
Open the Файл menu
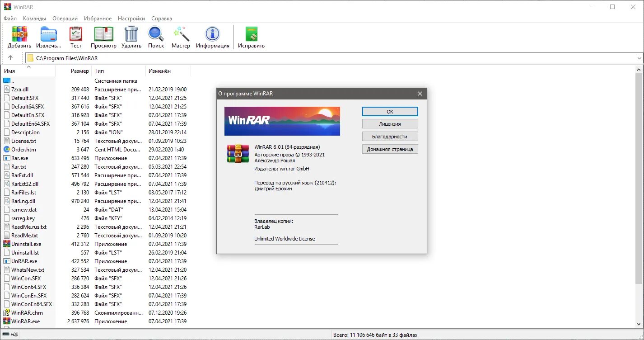tap(10, 19)
